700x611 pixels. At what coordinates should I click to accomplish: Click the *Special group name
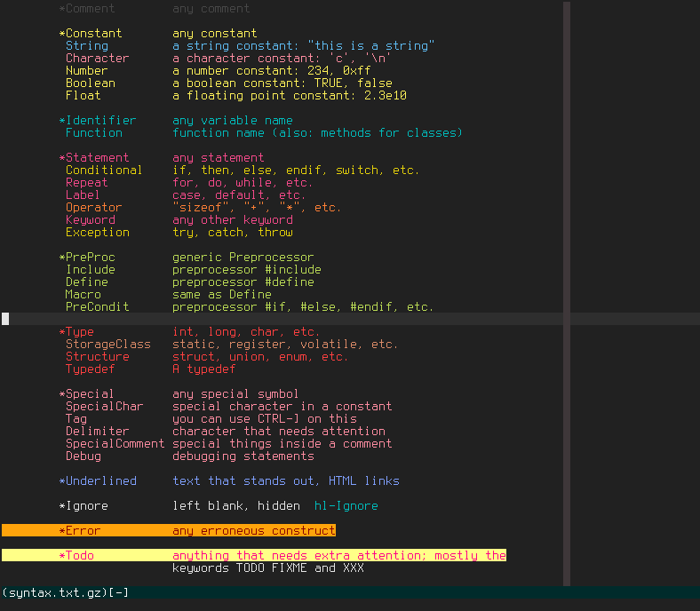tap(86, 394)
